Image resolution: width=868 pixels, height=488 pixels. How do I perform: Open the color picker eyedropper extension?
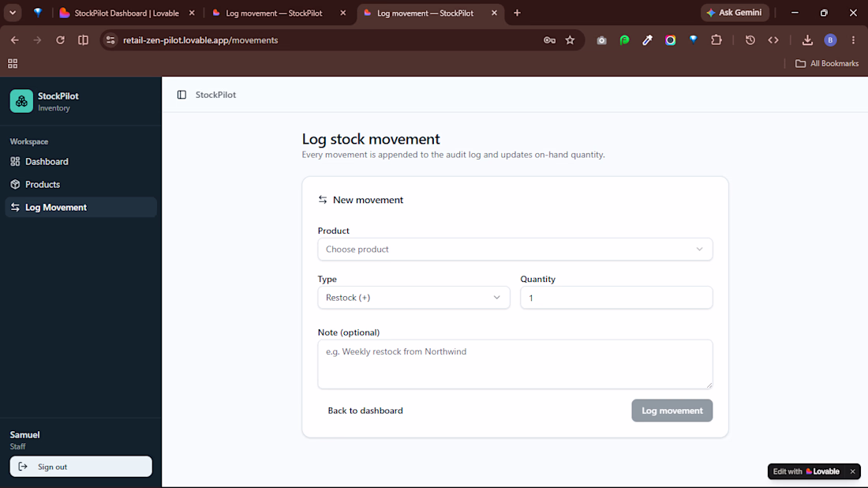[x=647, y=40]
